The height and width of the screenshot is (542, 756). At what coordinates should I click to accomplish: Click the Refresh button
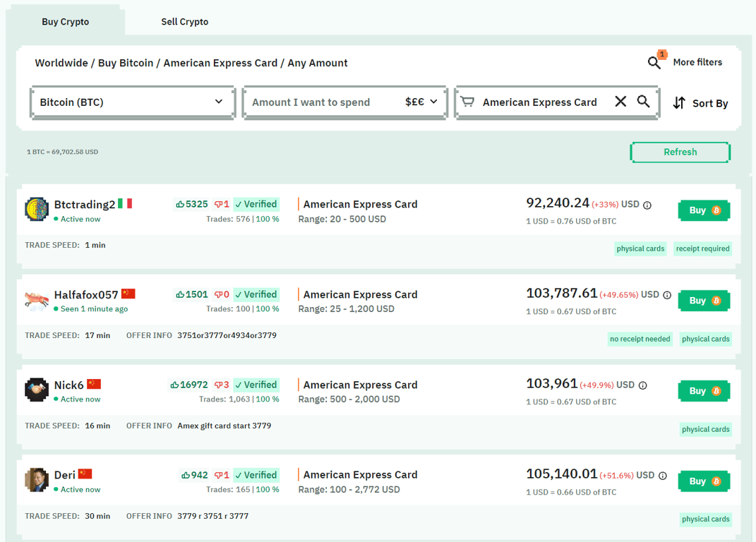point(679,152)
